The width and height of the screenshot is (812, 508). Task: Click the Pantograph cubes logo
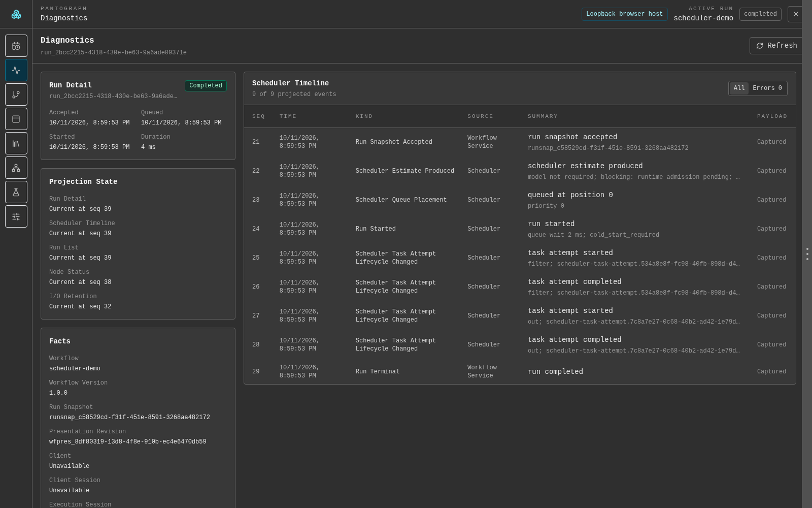(16, 14)
